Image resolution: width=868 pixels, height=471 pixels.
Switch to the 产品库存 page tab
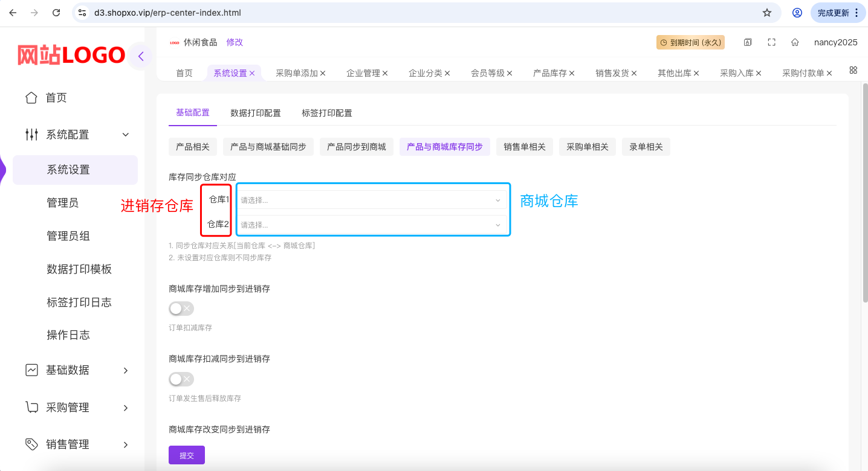coord(550,73)
